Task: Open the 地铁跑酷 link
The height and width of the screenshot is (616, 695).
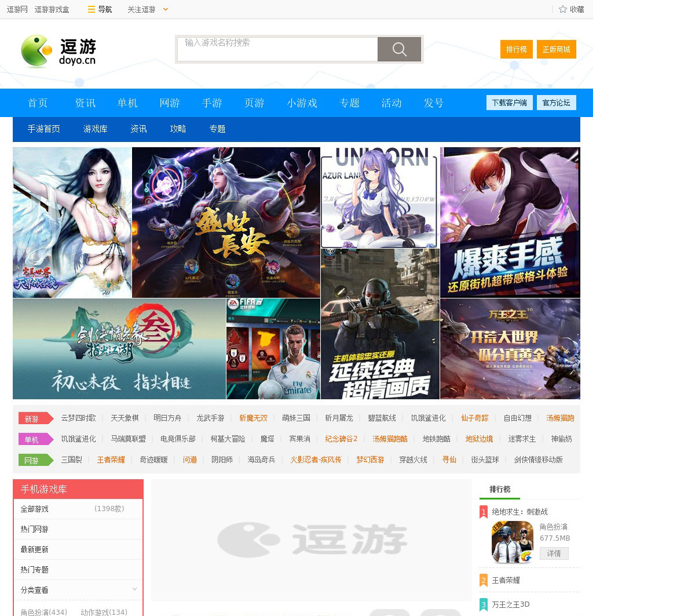Action: [436, 439]
